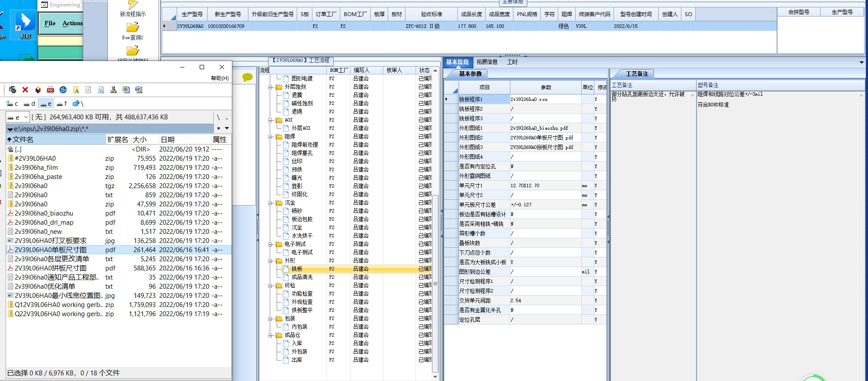
Task: Collapse the AOI tree node
Action: pyautogui.click(x=270, y=120)
